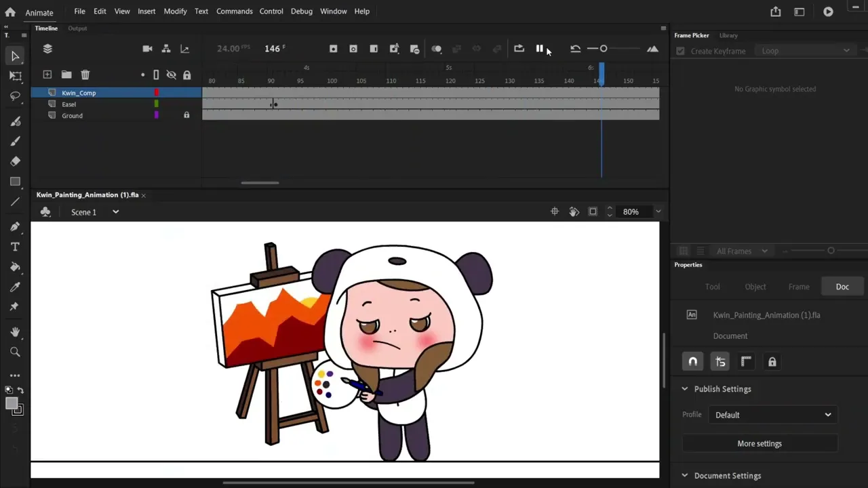Collapse the Publish Settings section

(684, 389)
